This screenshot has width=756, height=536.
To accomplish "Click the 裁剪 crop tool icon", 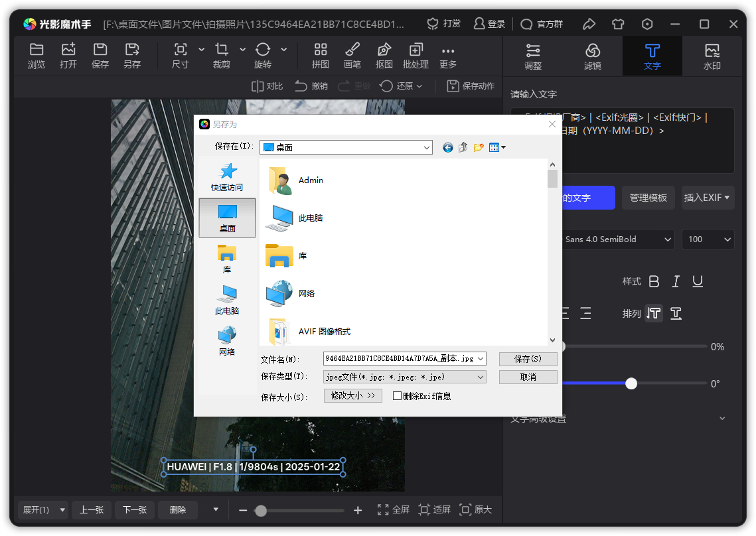I will coord(221,50).
